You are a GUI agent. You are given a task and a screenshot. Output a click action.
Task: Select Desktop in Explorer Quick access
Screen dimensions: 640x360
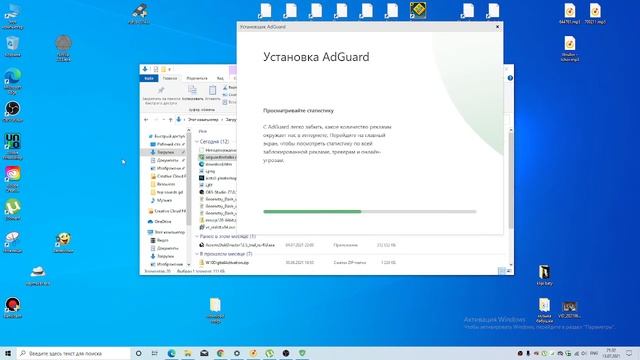coord(167,144)
